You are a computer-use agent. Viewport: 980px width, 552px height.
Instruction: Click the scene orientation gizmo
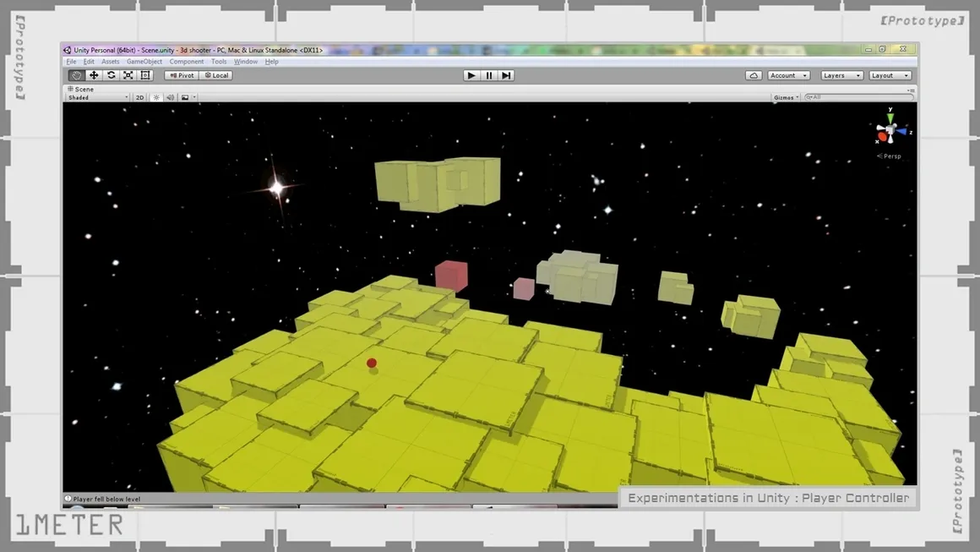tap(890, 133)
